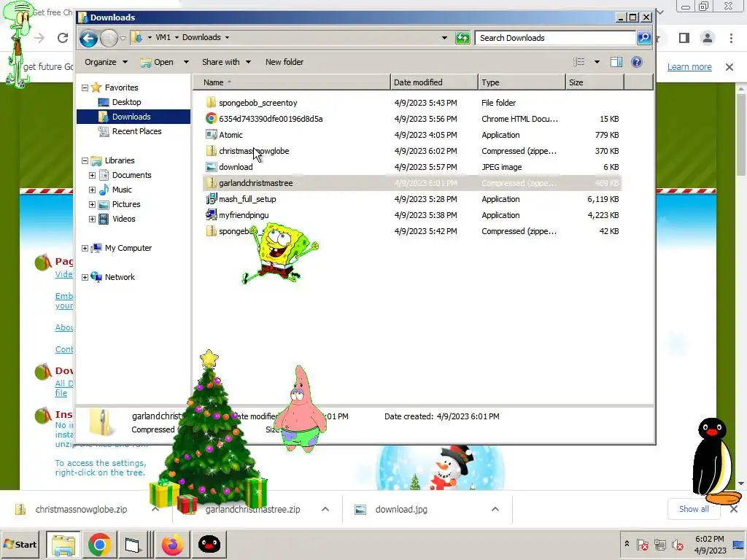This screenshot has height=560, width=747.
Task: Toggle Chrome side panel icon
Action: coord(684,38)
